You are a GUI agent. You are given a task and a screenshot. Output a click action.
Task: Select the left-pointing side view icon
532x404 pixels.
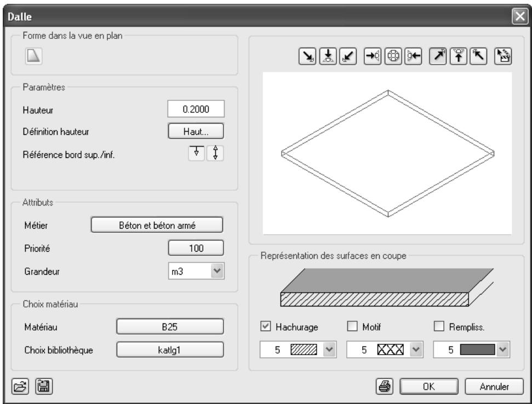pyautogui.click(x=373, y=56)
